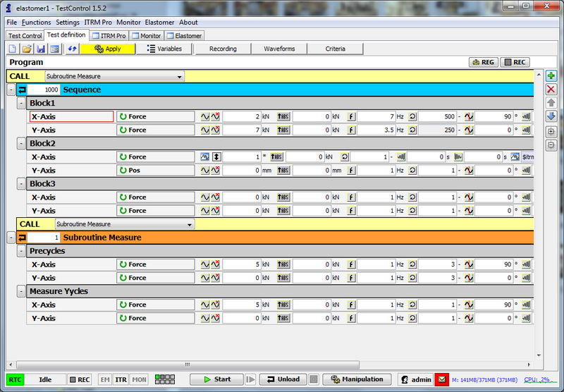Toggle the RTC green status indicator
This screenshot has height=392, width=564.
[x=15, y=379]
